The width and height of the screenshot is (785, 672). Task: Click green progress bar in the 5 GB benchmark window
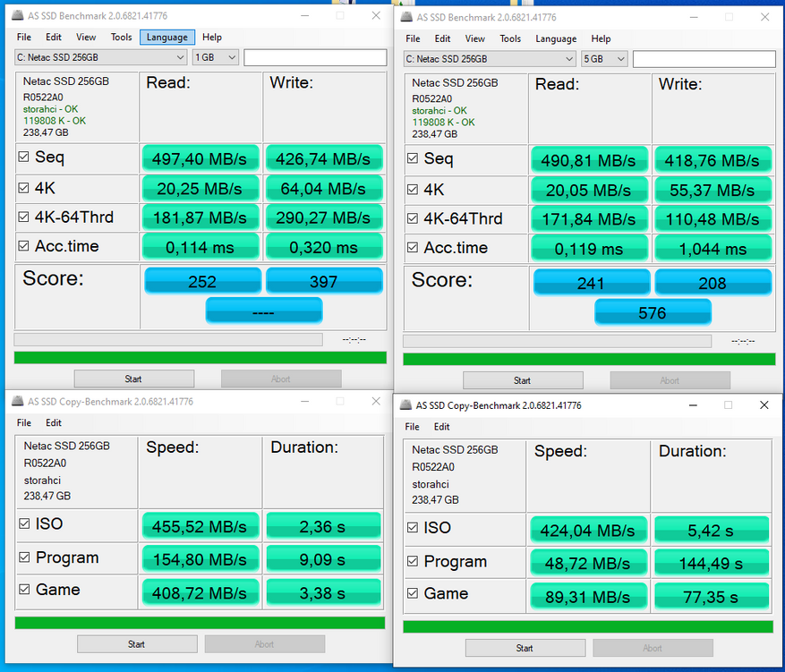click(589, 359)
